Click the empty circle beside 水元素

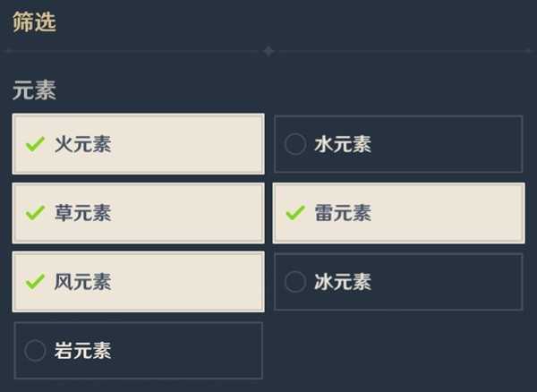294,144
